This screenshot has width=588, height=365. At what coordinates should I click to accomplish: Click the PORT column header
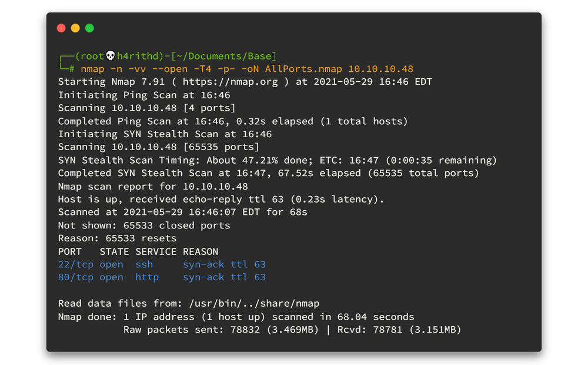coord(69,251)
